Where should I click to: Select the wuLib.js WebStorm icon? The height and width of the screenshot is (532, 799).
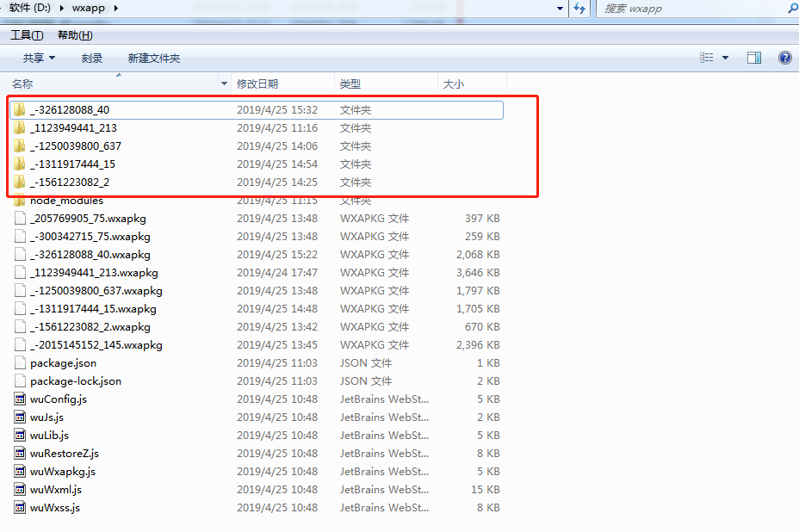click(20, 436)
